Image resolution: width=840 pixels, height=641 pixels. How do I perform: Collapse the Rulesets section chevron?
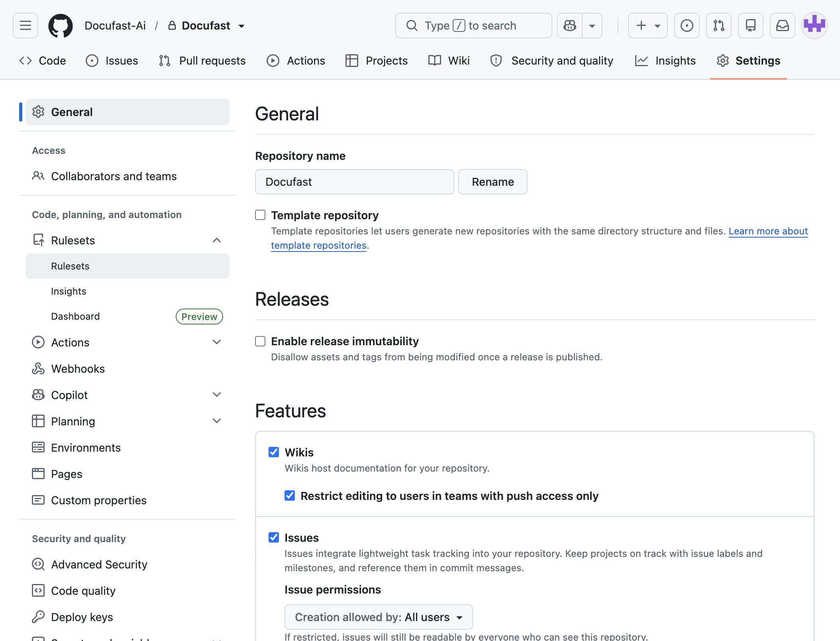(217, 240)
